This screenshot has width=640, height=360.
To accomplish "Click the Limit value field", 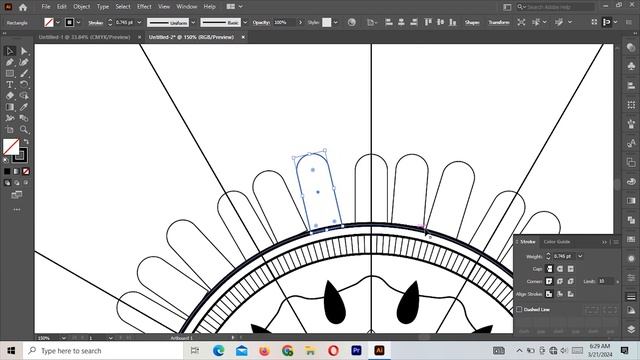I will [606, 281].
